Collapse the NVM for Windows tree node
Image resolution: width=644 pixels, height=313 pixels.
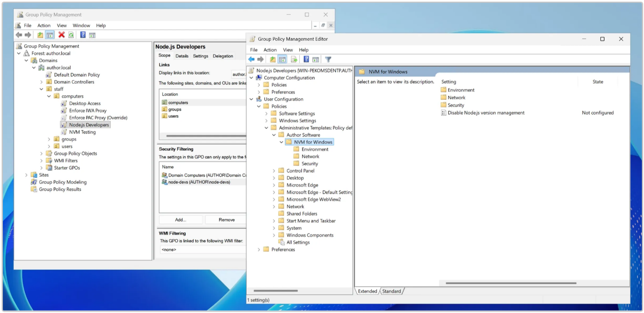pos(282,142)
